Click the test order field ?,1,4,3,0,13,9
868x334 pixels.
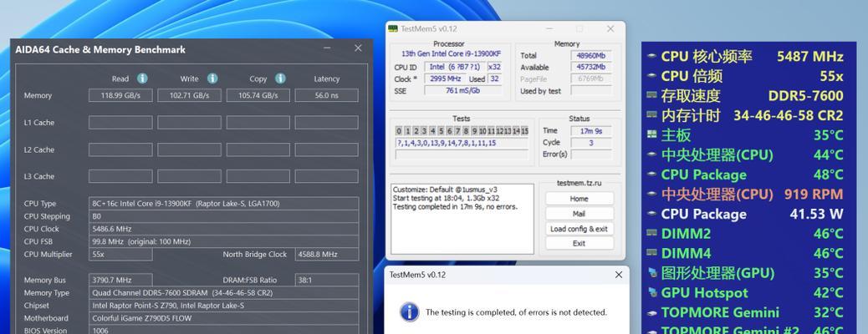462,143
